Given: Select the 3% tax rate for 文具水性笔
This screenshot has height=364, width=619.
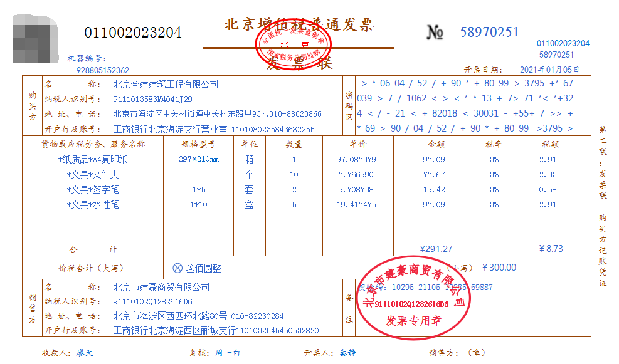Looking at the screenshot, I should (494, 205).
